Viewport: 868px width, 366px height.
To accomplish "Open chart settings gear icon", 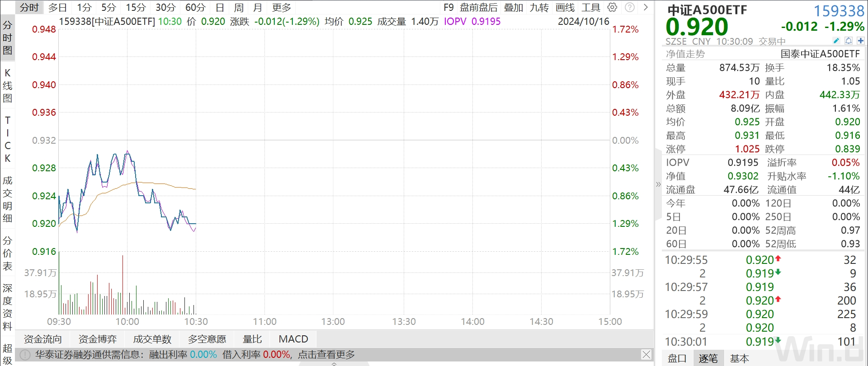I will coord(612,7).
